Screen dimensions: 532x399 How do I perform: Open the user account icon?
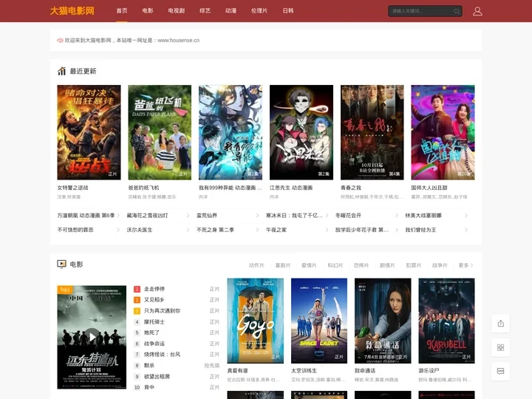pos(477,11)
